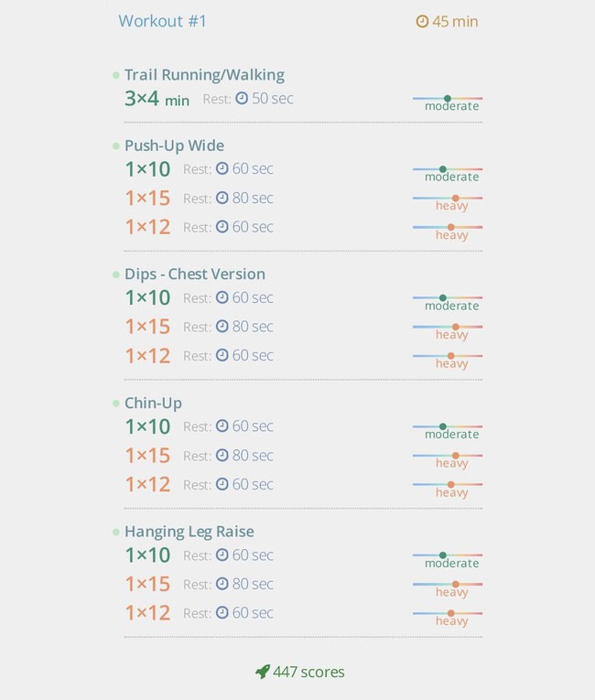Select the Hanging Leg Raise exercise heading
Image resolution: width=595 pixels, height=700 pixels.
(x=189, y=532)
